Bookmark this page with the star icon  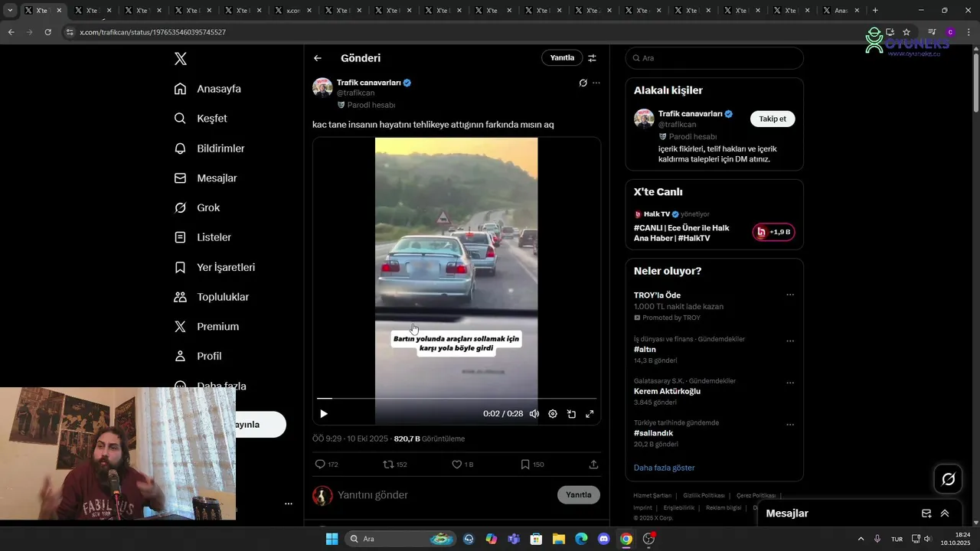(x=906, y=32)
